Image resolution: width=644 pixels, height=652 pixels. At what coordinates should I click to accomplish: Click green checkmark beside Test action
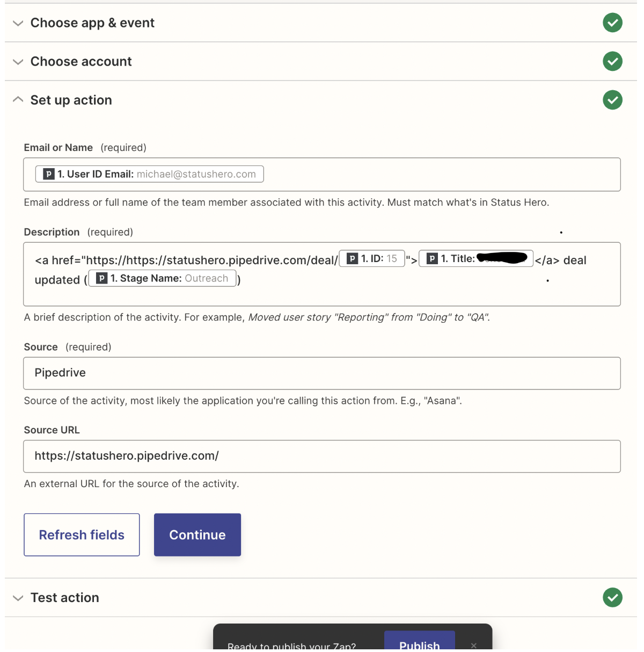tap(612, 597)
